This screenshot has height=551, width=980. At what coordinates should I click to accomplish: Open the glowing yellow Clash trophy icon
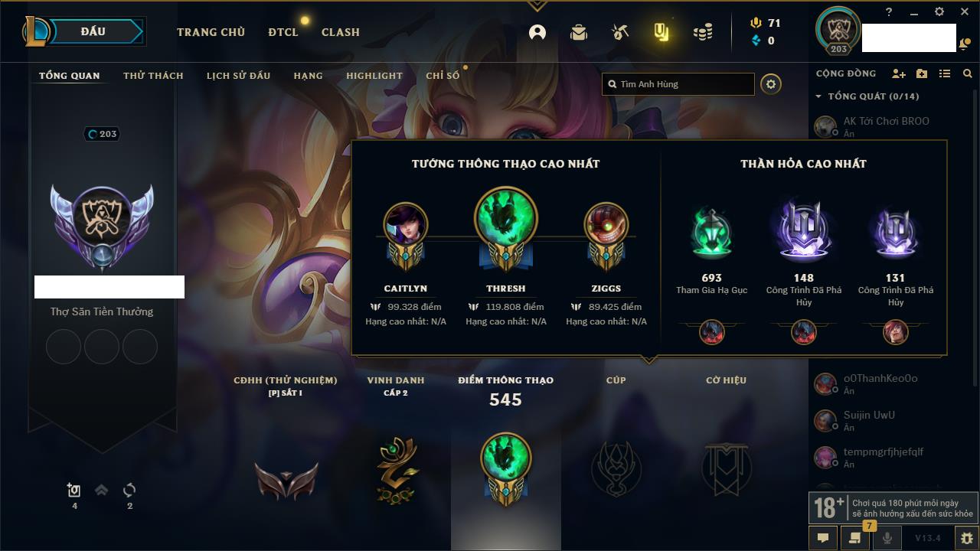point(661,32)
